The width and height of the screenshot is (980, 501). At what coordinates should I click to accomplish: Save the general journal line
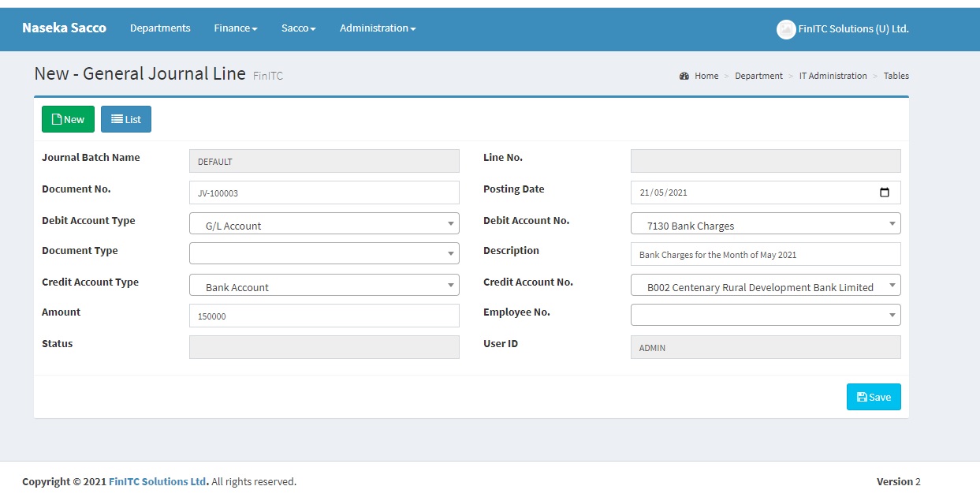[x=874, y=397]
